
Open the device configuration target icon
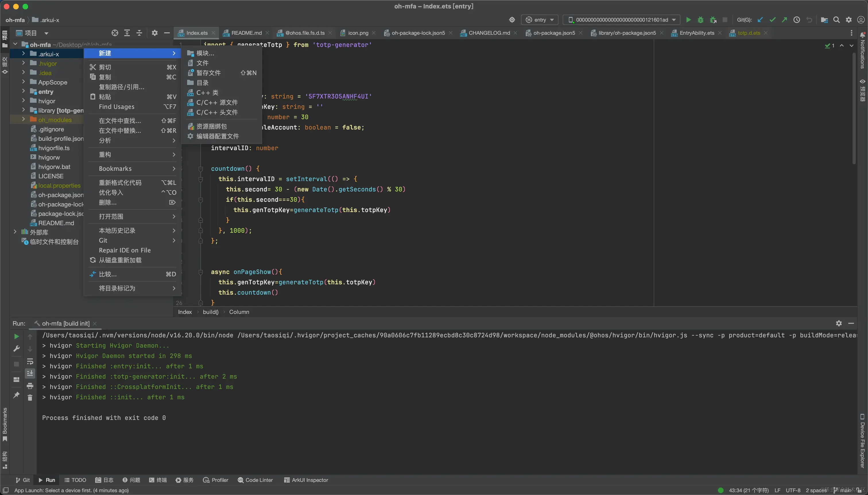(x=512, y=20)
